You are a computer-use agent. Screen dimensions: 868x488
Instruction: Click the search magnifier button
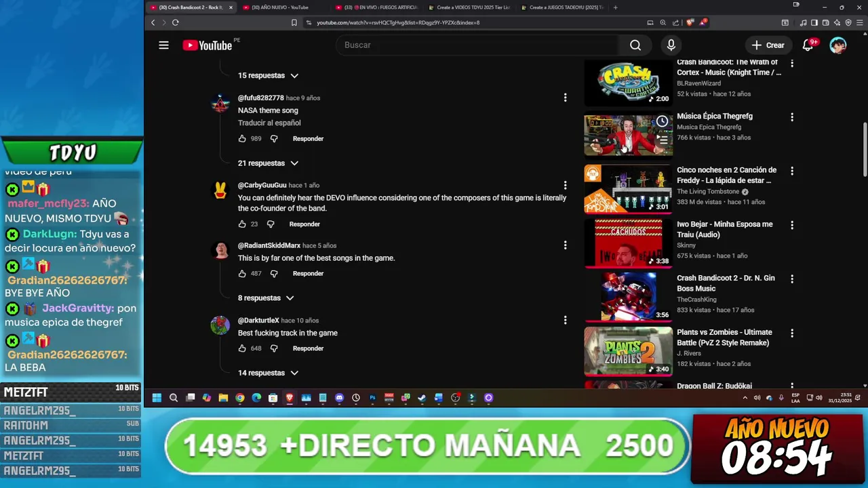click(635, 45)
